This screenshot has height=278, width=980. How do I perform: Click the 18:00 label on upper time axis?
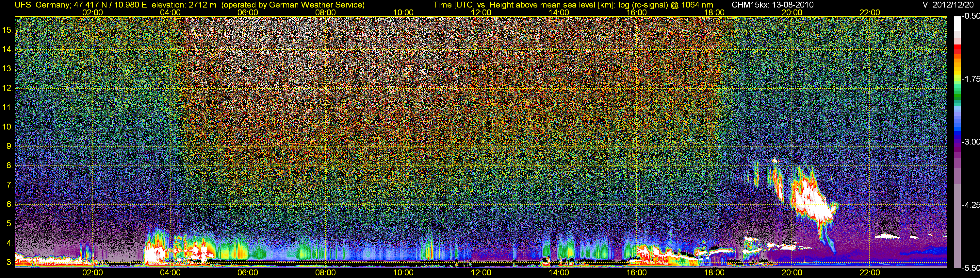click(714, 12)
